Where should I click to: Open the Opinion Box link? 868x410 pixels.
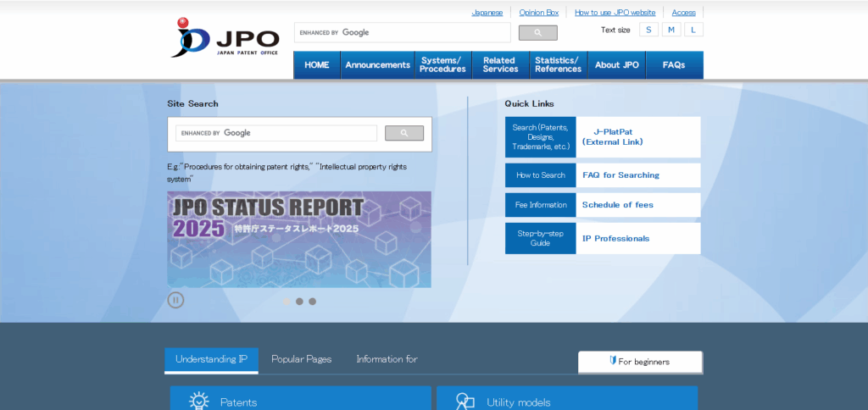pyautogui.click(x=538, y=12)
